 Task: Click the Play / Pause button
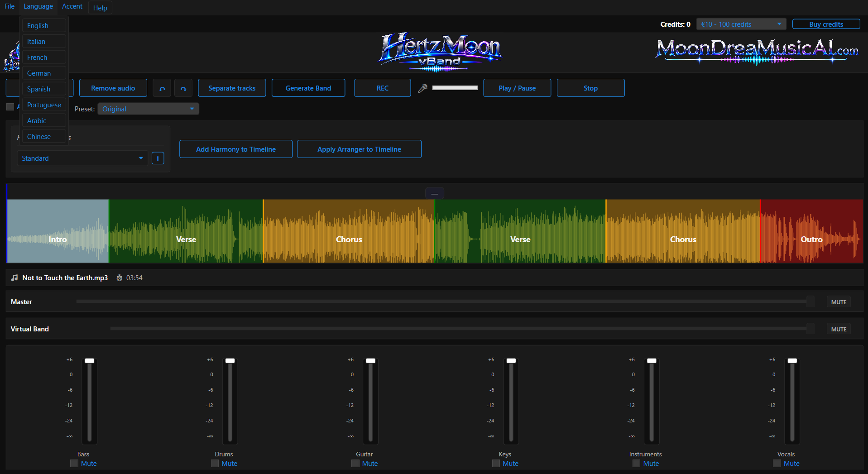(517, 88)
